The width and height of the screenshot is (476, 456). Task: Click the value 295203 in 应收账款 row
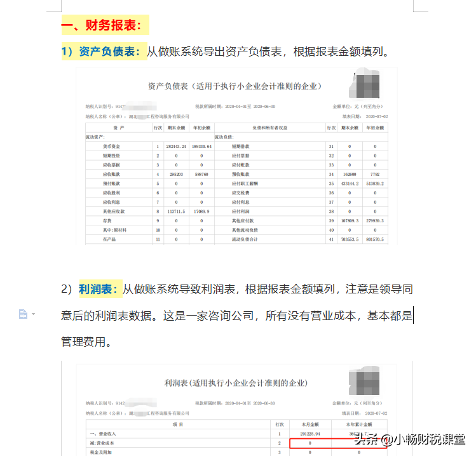176,174
